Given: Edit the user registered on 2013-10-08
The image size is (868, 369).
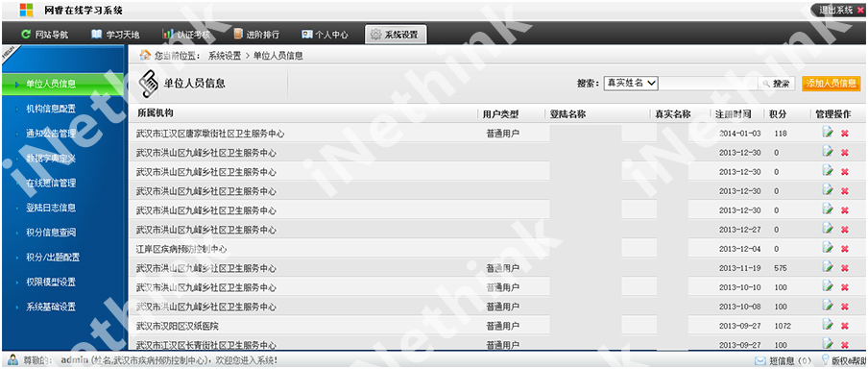Looking at the screenshot, I should pos(828,306).
